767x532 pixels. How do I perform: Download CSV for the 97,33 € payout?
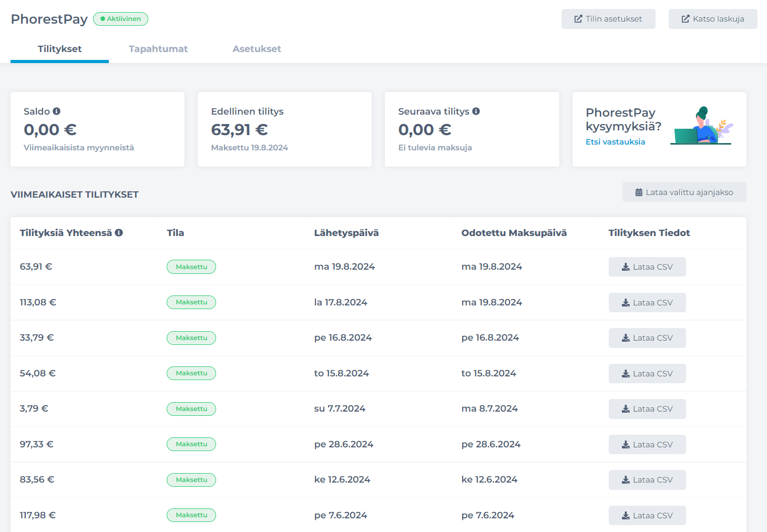647,445
